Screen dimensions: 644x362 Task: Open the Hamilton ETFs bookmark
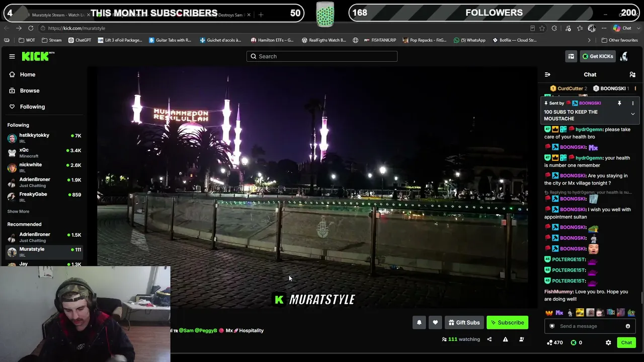pos(272,40)
